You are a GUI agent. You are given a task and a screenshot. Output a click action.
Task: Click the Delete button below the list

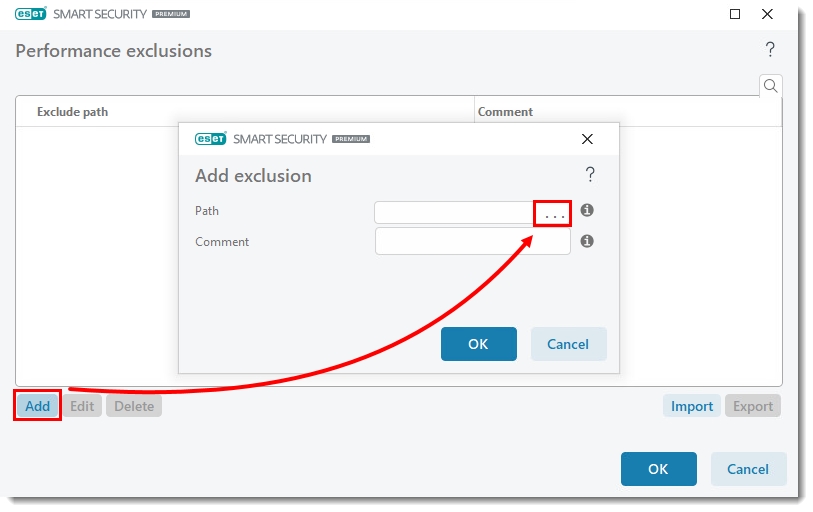click(x=134, y=406)
